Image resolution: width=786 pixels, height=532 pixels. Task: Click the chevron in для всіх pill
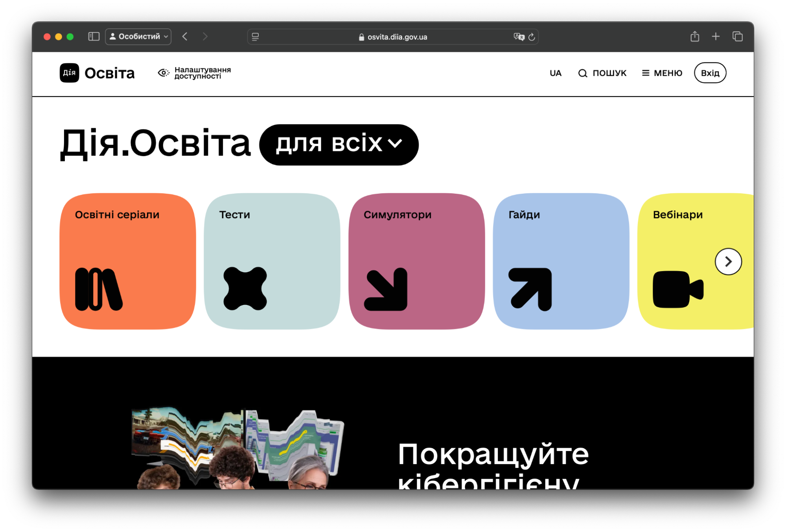click(x=395, y=143)
